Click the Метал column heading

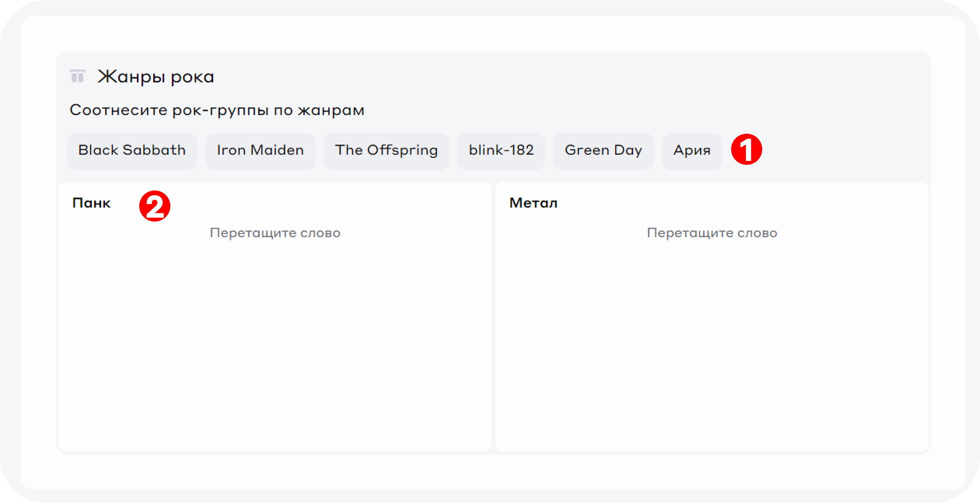coord(533,203)
